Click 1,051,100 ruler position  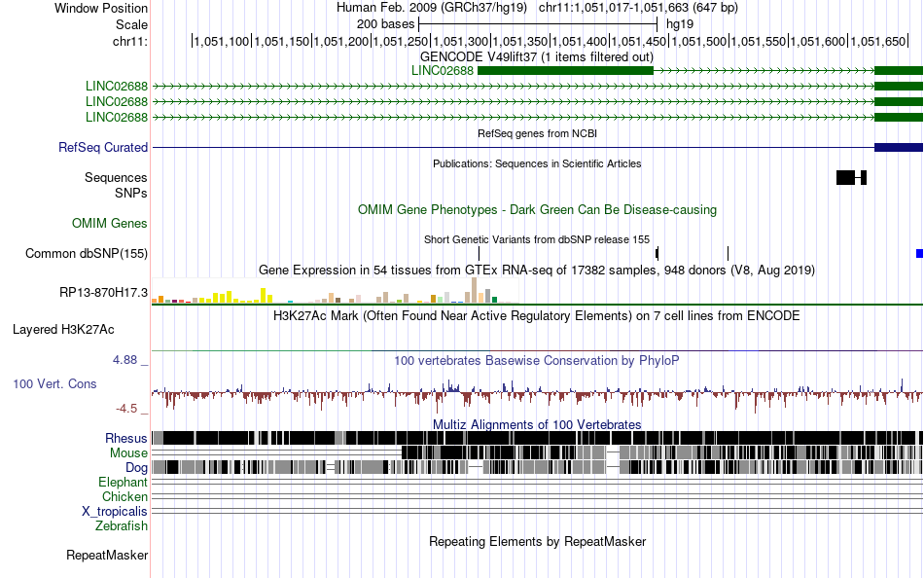tap(221, 41)
